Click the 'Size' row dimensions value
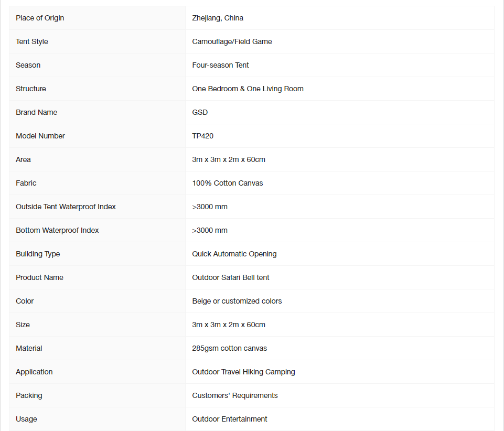Viewport: 504px width, 431px height. (229, 325)
